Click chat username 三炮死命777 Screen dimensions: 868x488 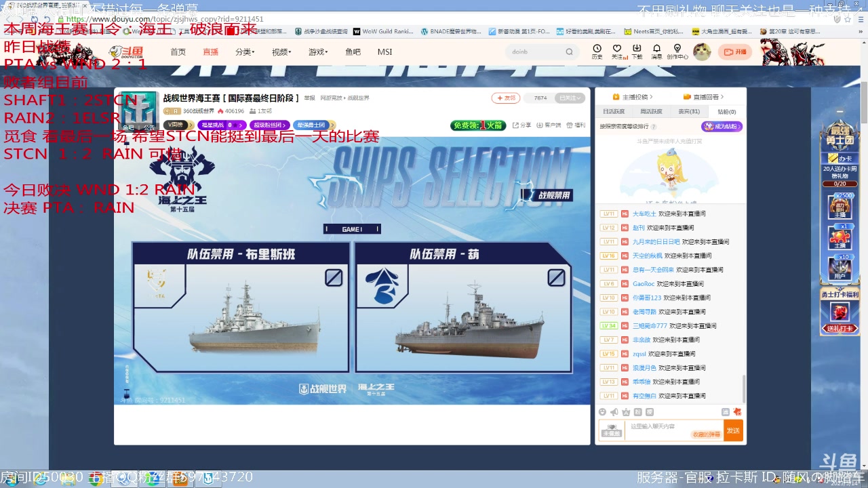coord(650,326)
